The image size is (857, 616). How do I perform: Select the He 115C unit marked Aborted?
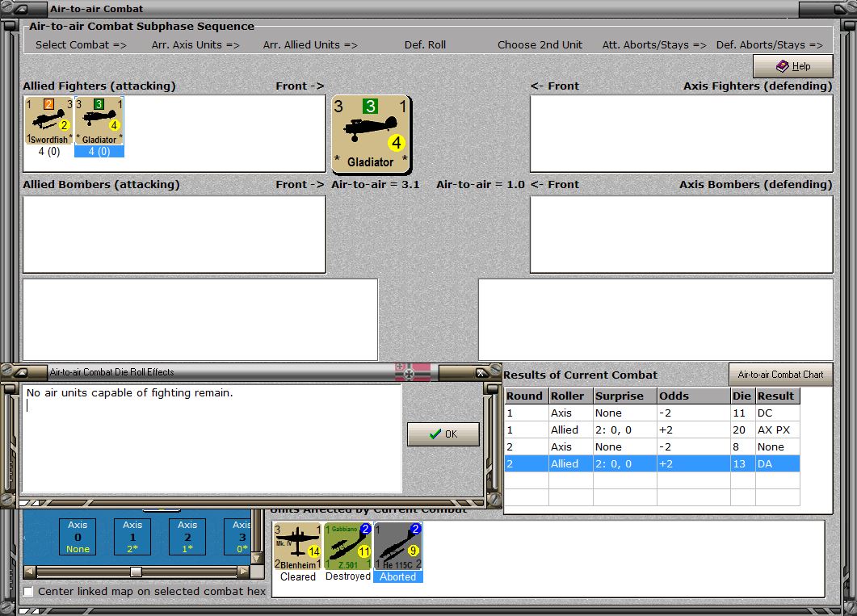tap(398, 546)
